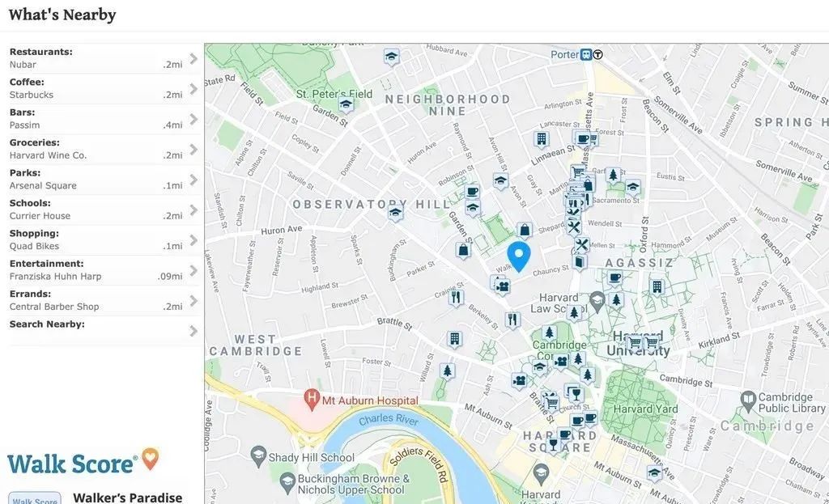
Task: Select school marker on Mt Auburn St, bottom right
Action: coord(654,473)
